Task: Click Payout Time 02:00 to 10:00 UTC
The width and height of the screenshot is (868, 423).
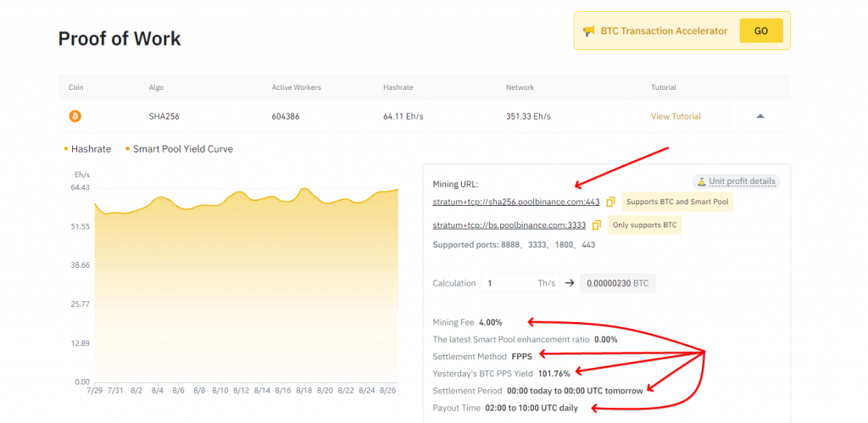Action: (x=531, y=408)
